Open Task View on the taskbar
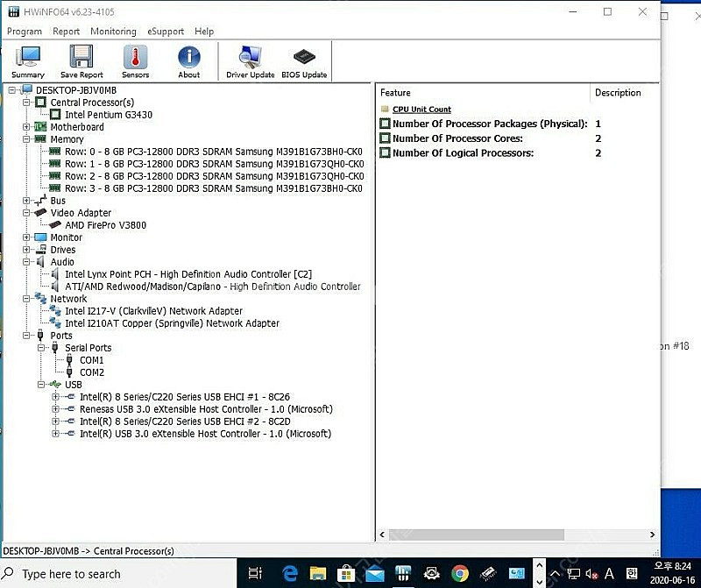 [x=255, y=573]
